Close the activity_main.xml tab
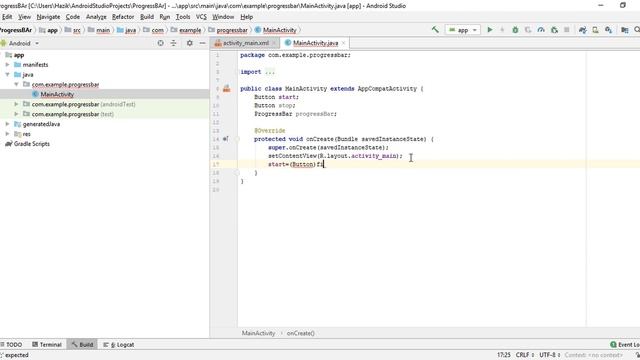 274,43
